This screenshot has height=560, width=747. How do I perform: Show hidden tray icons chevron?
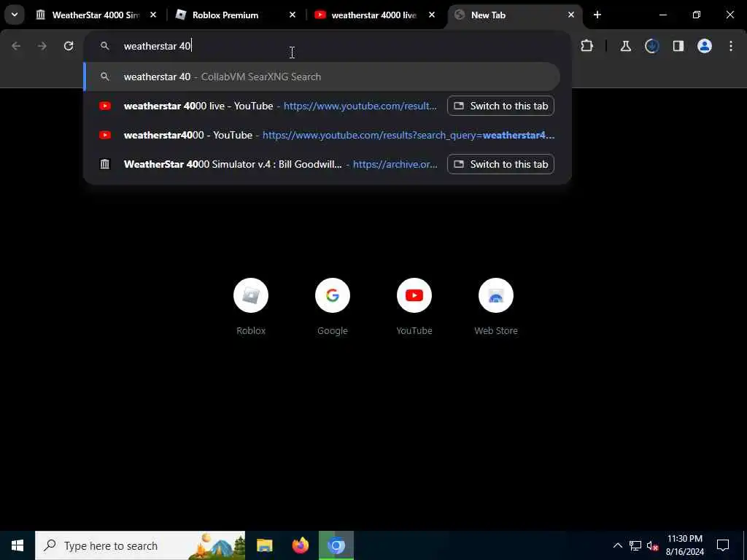(617, 545)
